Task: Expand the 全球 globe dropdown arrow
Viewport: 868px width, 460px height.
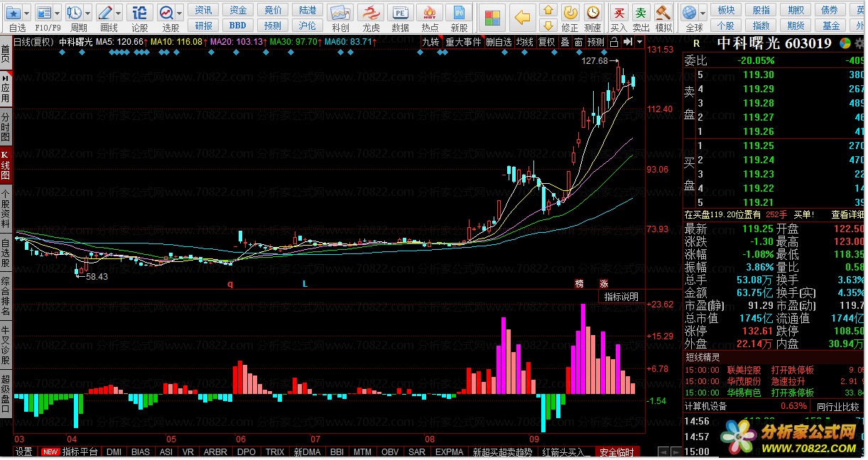Action: (x=702, y=13)
